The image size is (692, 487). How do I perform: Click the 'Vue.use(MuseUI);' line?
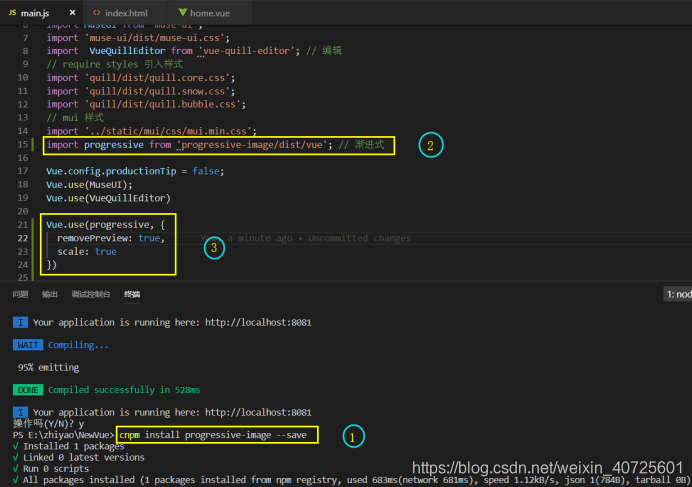[89, 185]
